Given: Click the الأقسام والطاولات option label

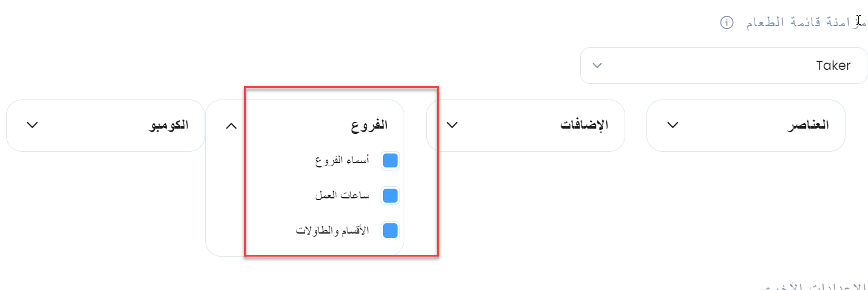Looking at the screenshot, I should [332, 232].
